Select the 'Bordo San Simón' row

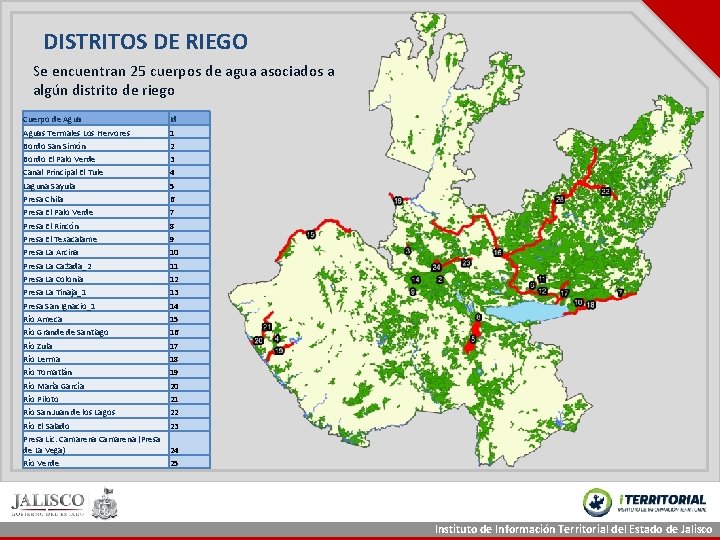coord(116,146)
